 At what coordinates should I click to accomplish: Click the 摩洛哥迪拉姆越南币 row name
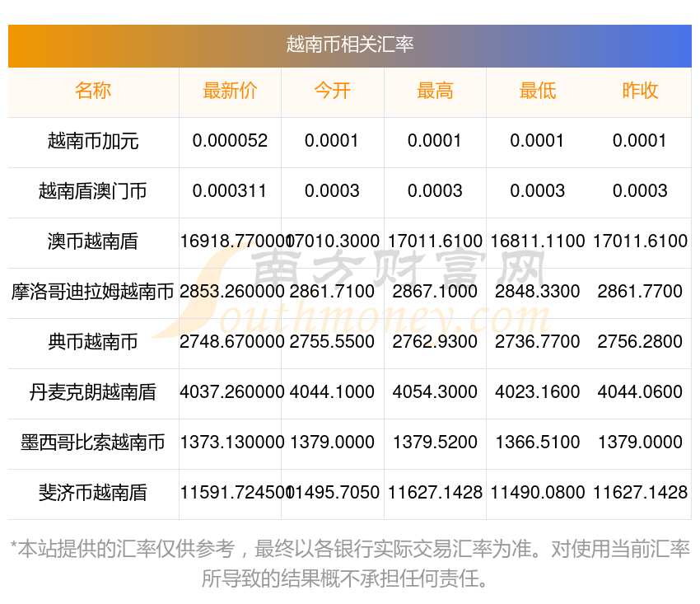(93, 292)
